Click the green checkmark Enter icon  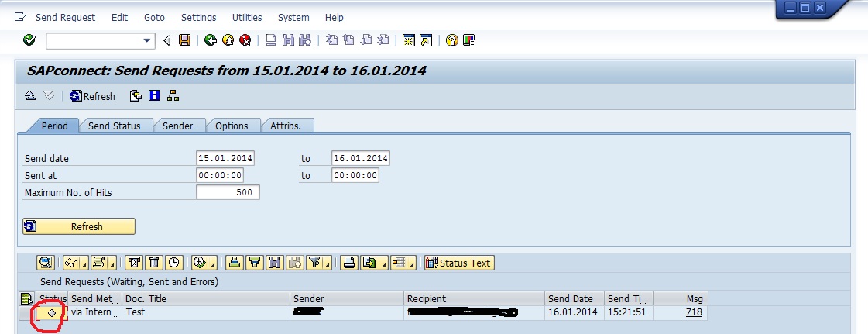29,40
